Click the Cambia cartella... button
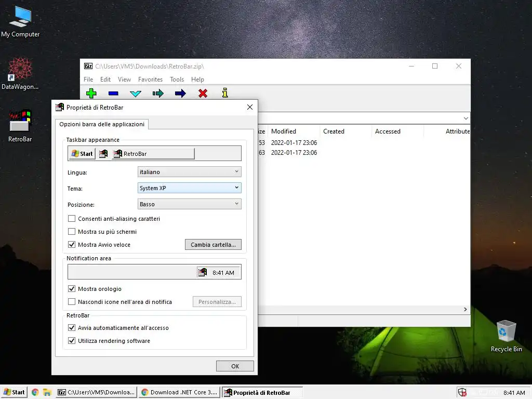This screenshot has height=399, width=532. tap(213, 245)
